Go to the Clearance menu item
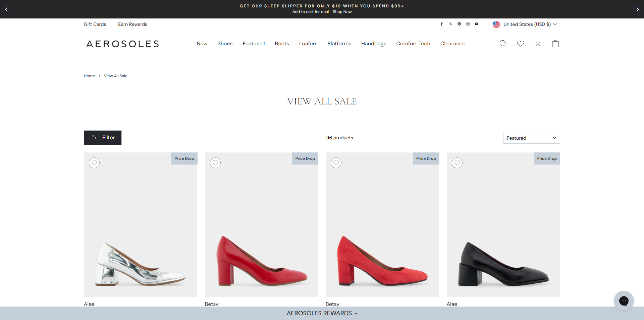Image resolution: width=644 pixels, height=320 pixels. point(452,44)
